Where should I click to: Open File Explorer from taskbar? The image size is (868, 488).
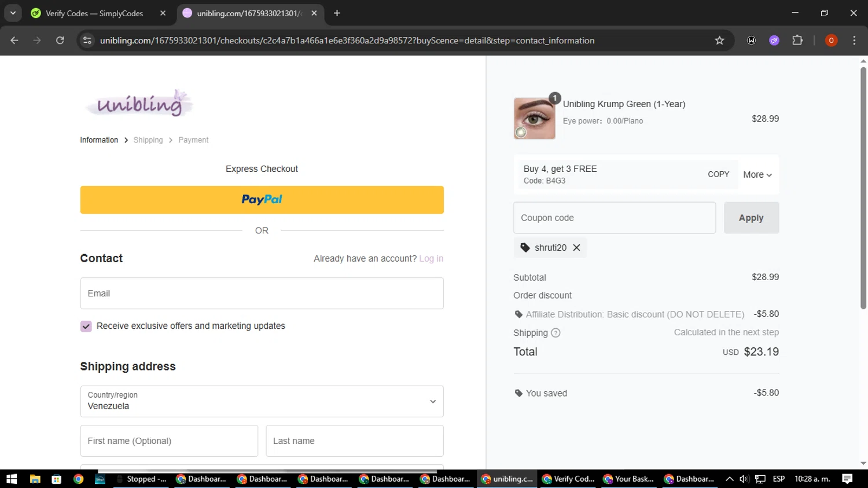coord(35,479)
